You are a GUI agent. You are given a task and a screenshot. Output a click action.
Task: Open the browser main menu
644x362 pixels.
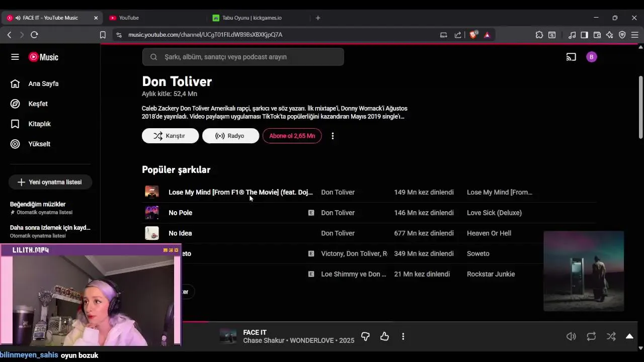[x=635, y=35]
